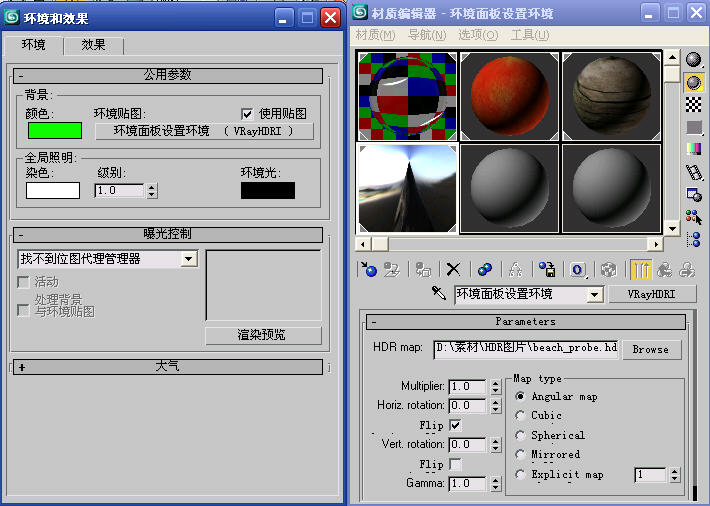Expand the 大气 rollout
This screenshot has height=506, width=710.
(x=167, y=367)
